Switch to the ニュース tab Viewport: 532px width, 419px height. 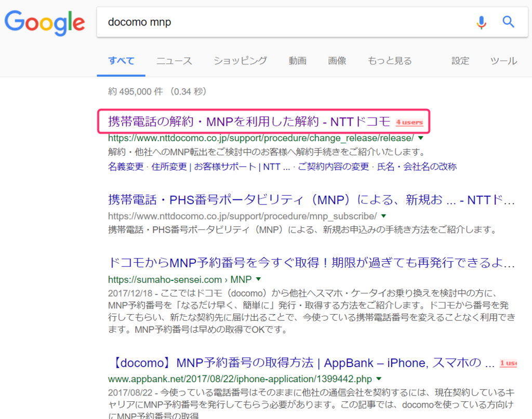pos(174,61)
